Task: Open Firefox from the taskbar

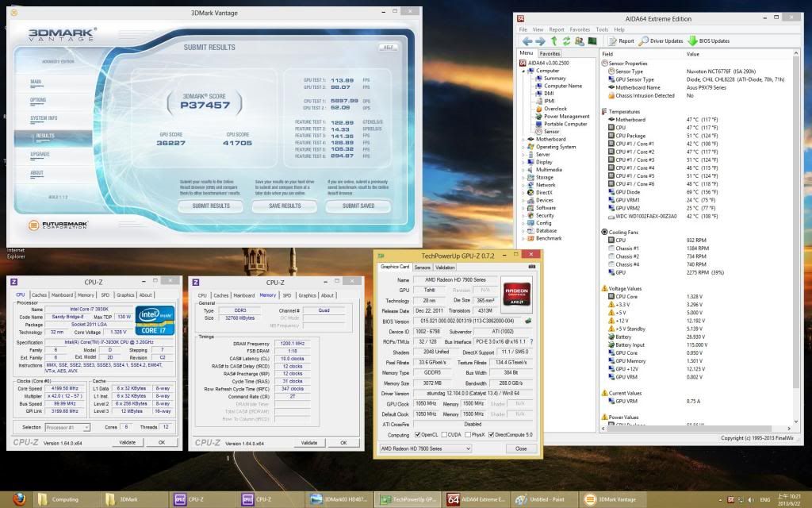Action: tap(19, 499)
